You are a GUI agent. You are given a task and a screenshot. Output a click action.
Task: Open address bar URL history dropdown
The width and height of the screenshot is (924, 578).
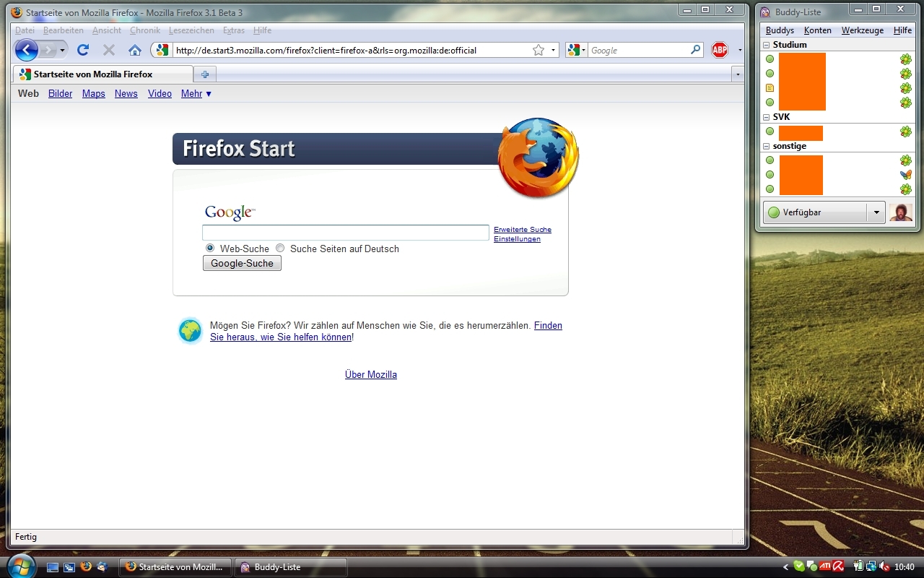[x=554, y=51]
